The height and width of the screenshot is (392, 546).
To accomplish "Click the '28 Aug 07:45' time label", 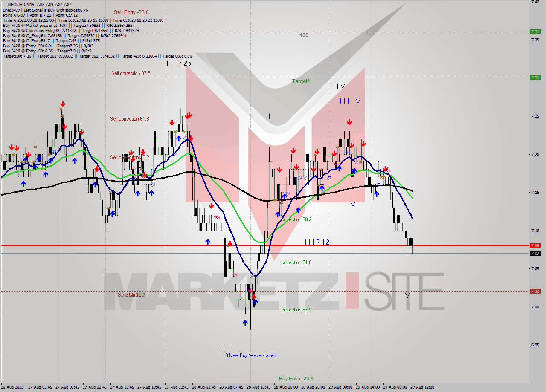I will pos(232,387).
